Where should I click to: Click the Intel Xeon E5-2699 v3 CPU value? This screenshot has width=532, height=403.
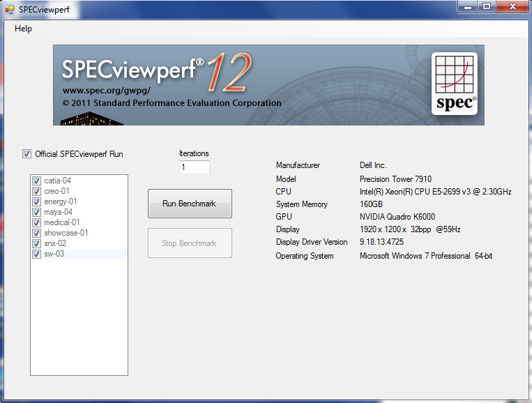[x=435, y=192]
